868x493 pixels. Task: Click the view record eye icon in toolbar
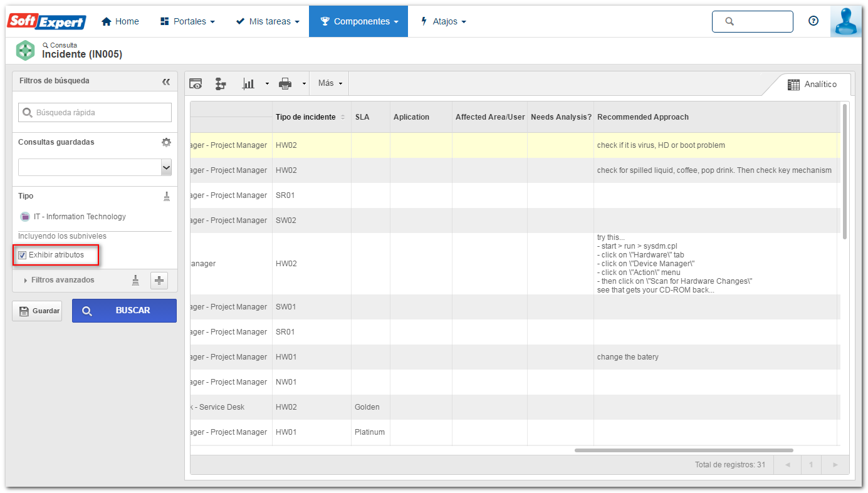click(x=196, y=84)
